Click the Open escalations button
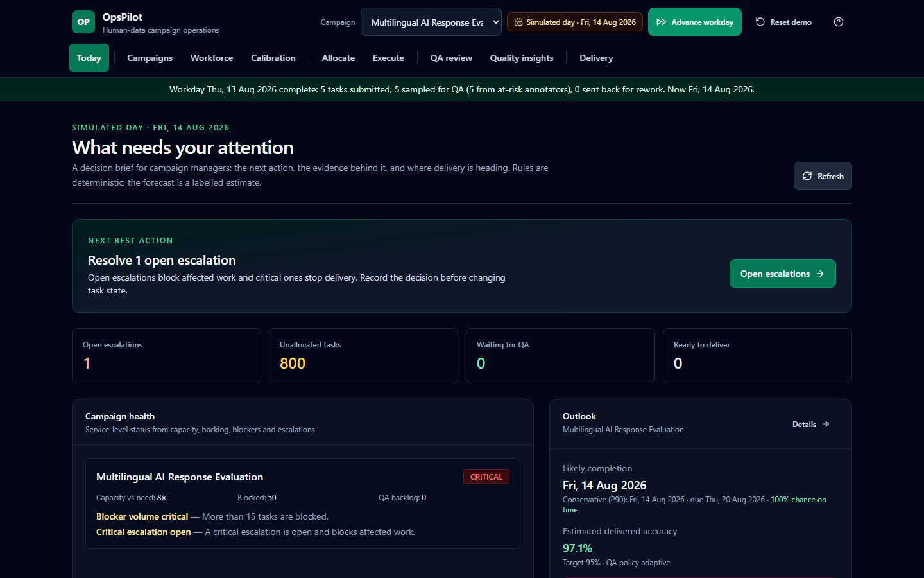Screen dimensions: 924x578 [x=783, y=274]
